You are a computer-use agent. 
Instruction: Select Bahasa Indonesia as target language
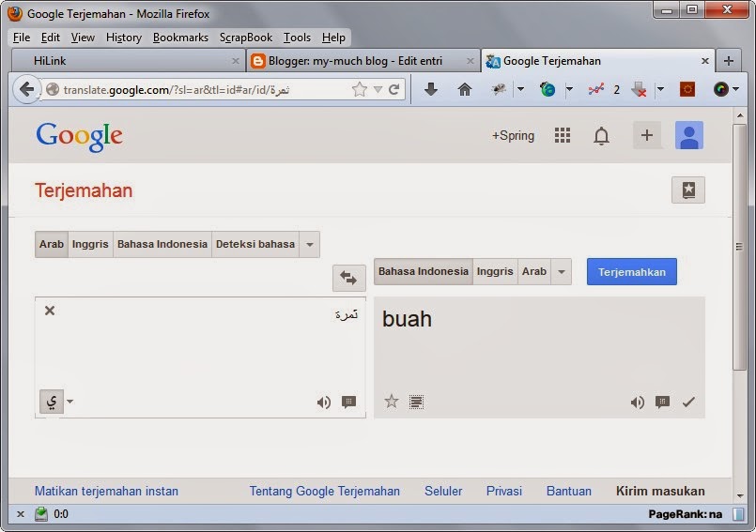423,271
